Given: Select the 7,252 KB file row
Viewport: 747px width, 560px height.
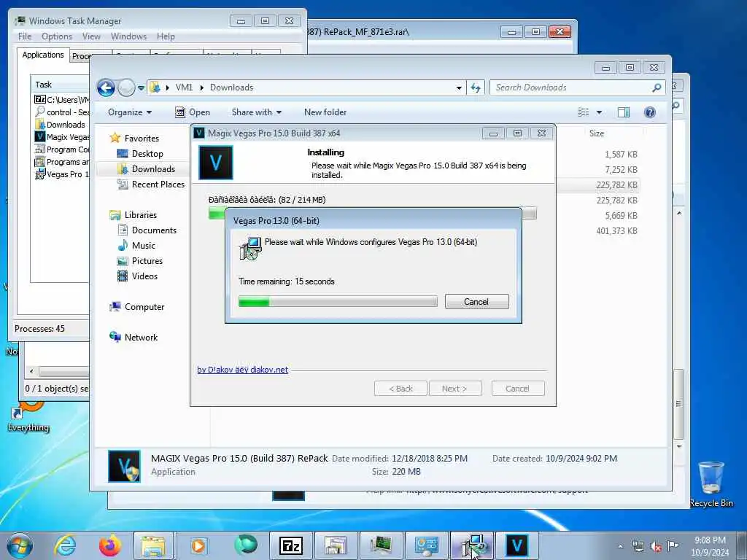Looking at the screenshot, I should point(621,169).
